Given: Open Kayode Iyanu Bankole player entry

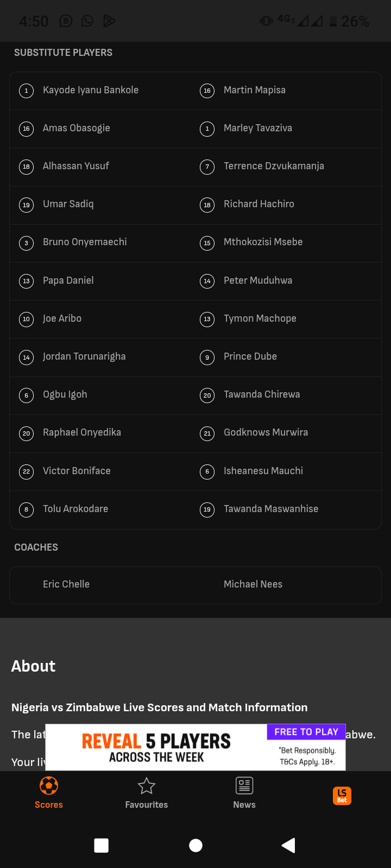Looking at the screenshot, I should pyautogui.click(x=91, y=90).
